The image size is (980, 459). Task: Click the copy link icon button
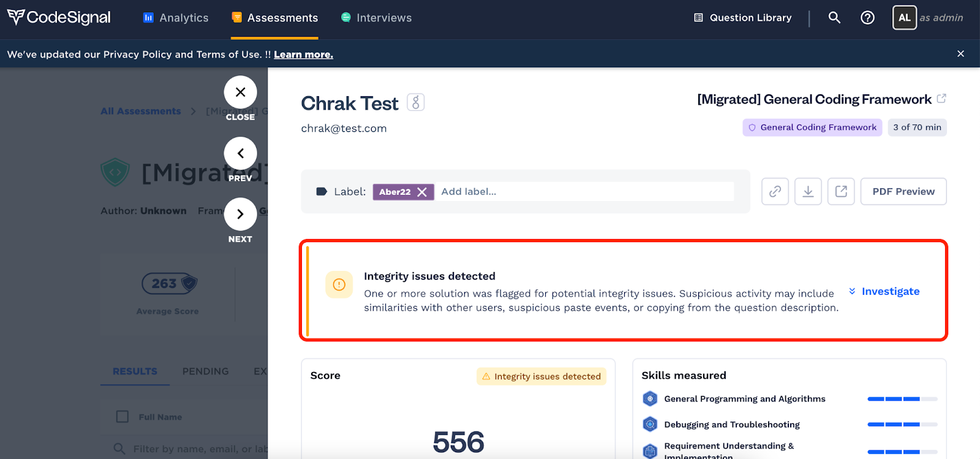tap(775, 191)
